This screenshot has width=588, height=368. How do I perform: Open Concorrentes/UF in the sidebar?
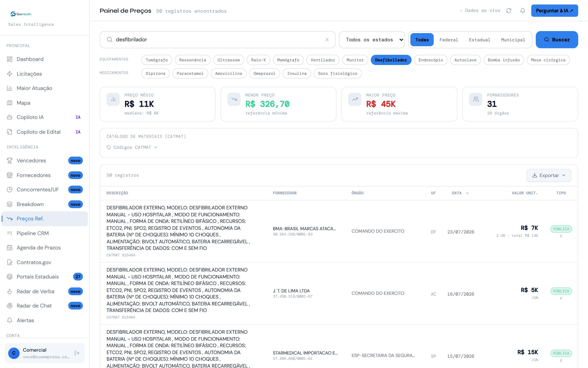click(45, 190)
